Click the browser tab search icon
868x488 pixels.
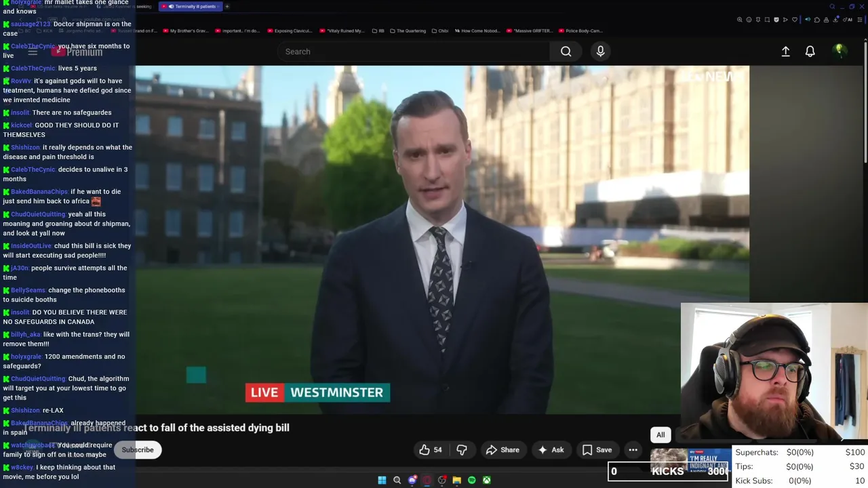coord(832,7)
